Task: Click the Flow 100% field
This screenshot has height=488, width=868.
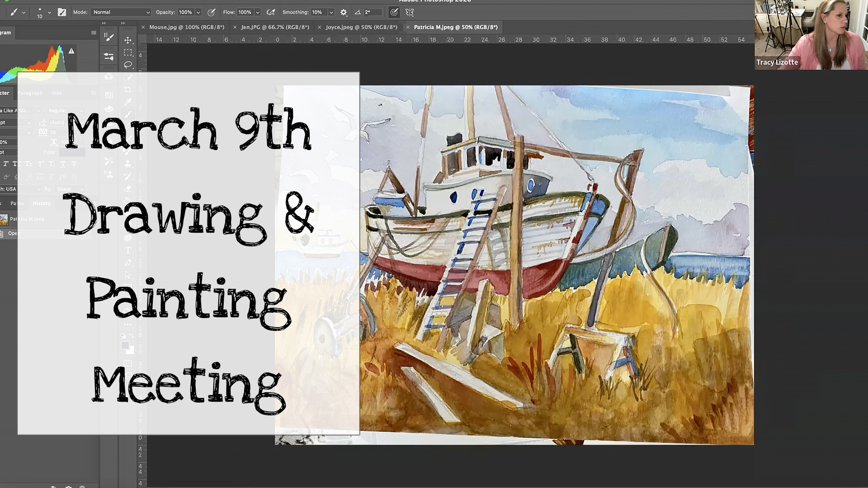Action: [245, 12]
